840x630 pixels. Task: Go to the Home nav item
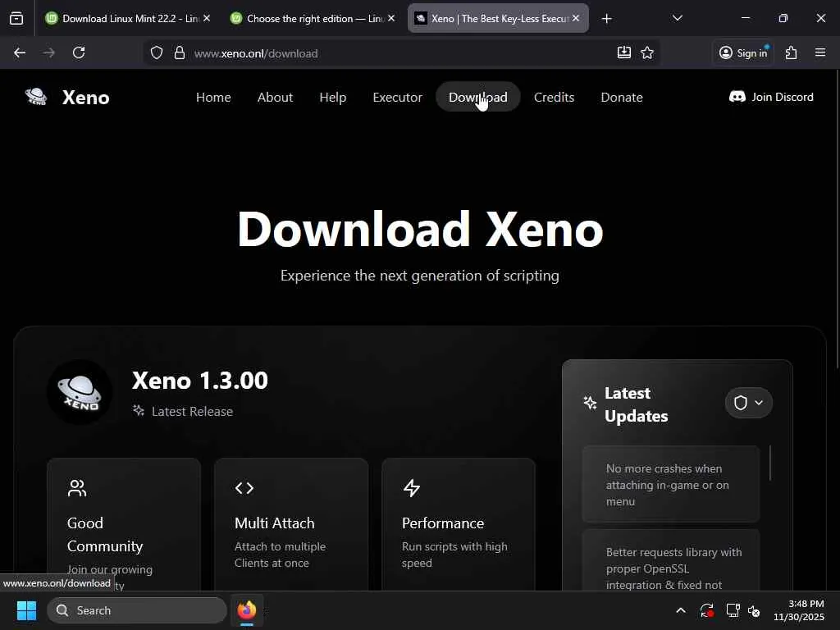click(213, 97)
